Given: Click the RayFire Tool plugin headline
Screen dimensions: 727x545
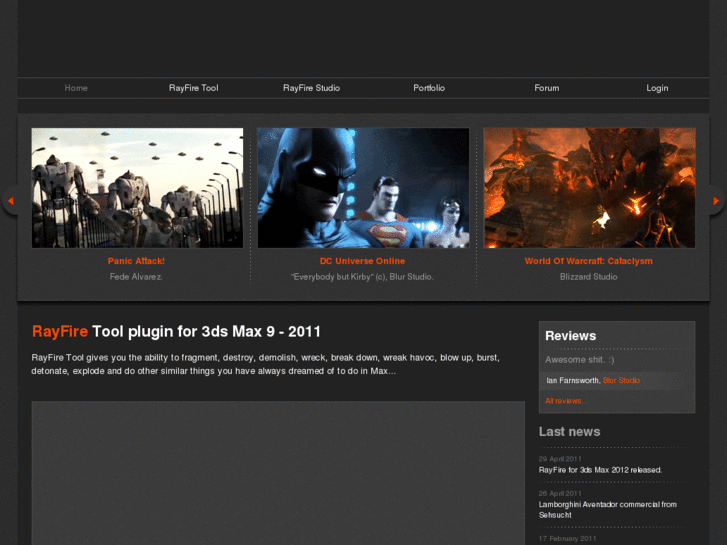Looking at the screenshot, I should [x=176, y=332].
